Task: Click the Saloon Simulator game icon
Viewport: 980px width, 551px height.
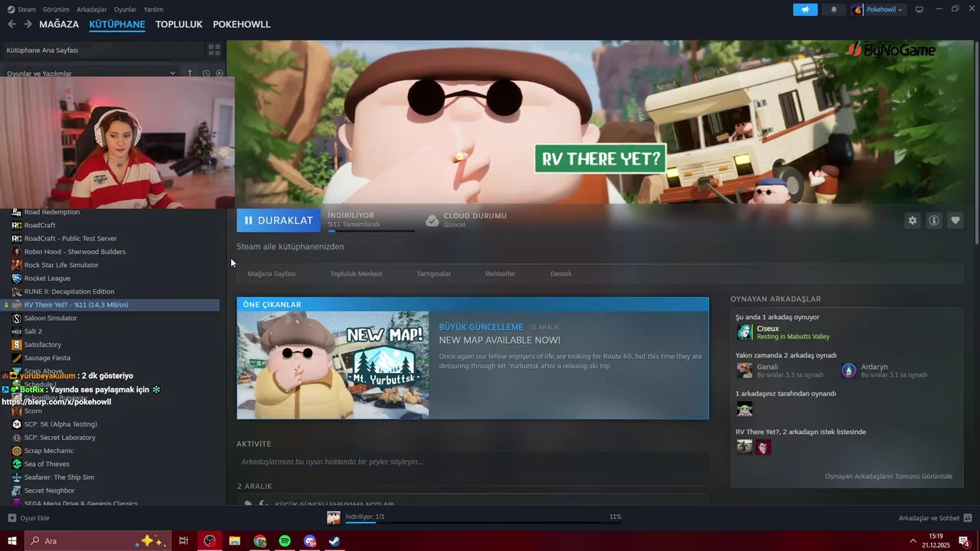Action: tap(17, 318)
